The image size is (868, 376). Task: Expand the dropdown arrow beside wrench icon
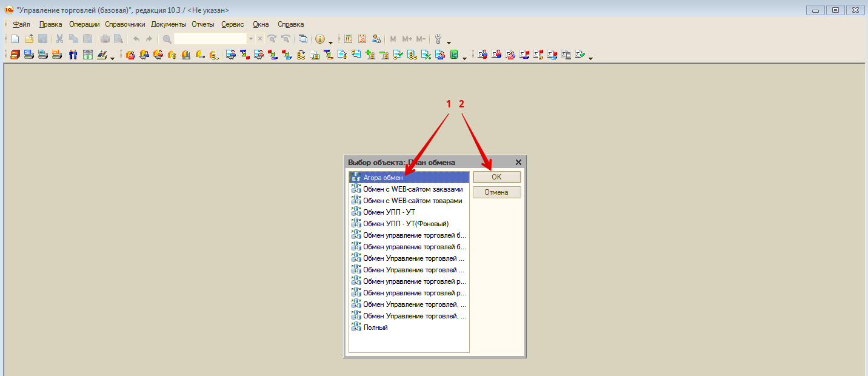449,41
